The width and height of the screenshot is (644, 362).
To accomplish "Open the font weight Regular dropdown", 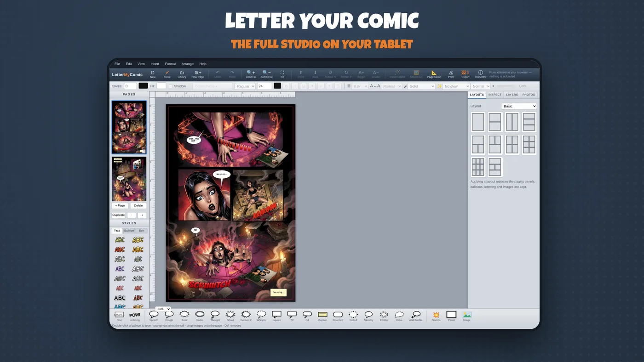I will 245,86.
